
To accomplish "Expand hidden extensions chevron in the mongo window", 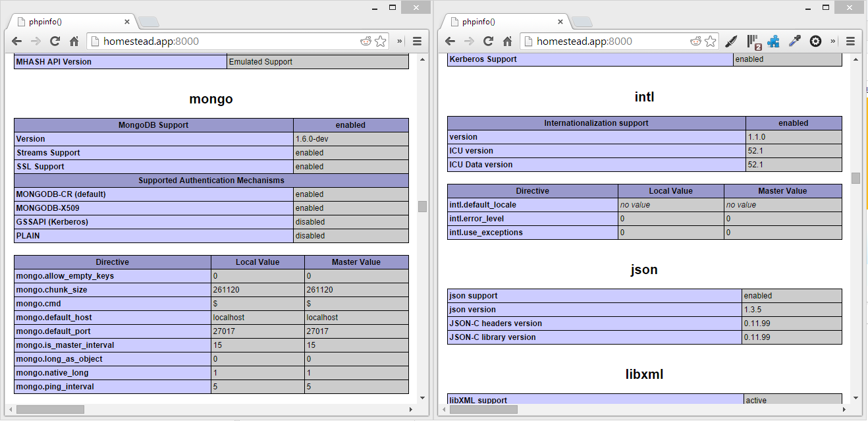I will pyautogui.click(x=400, y=42).
